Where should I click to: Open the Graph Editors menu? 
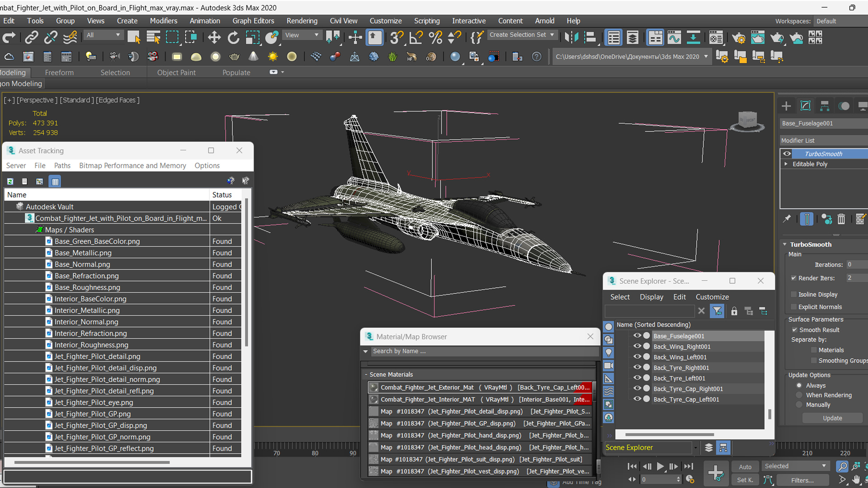pos(253,21)
